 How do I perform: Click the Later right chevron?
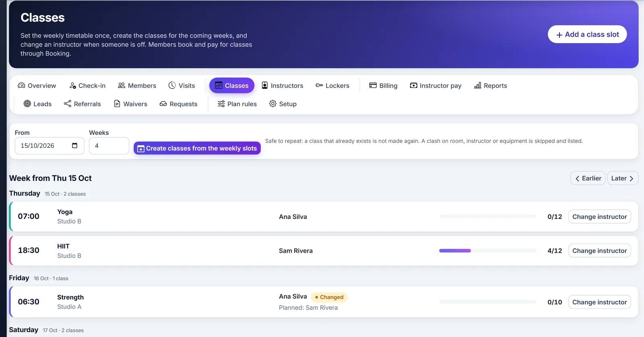coord(631,178)
